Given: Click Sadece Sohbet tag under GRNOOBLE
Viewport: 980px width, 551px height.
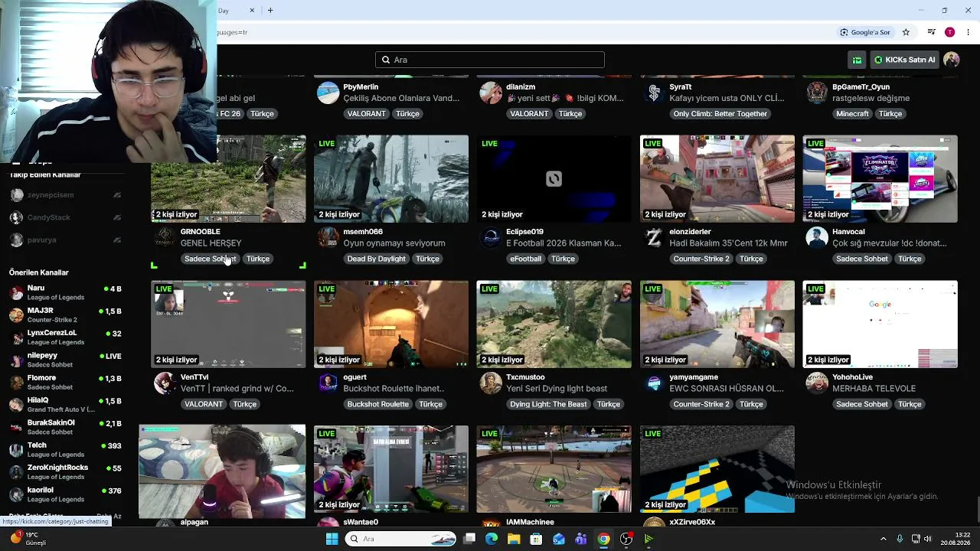Looking at the screenshot, I should pos(210,259).
